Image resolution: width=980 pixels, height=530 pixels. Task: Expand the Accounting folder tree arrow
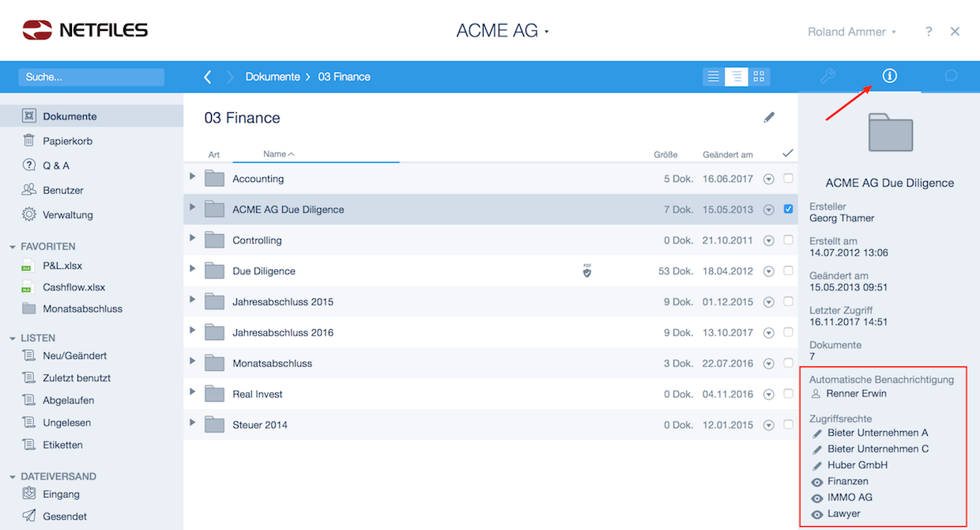pyautogui.click(x=193, y=176)
